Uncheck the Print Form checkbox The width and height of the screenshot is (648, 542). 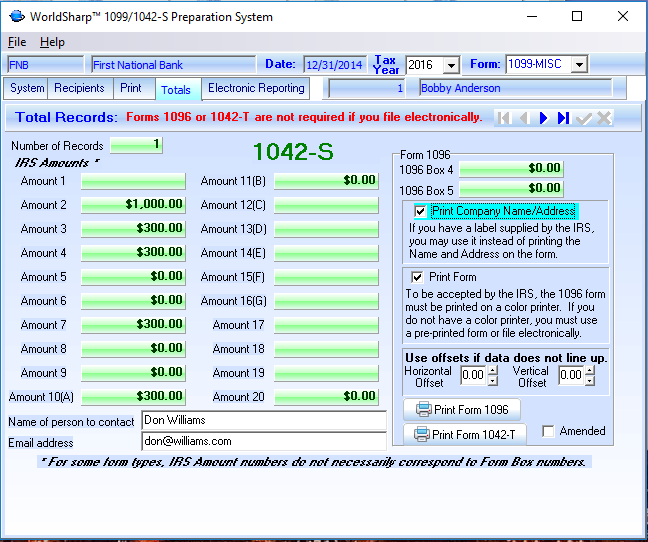417,277
